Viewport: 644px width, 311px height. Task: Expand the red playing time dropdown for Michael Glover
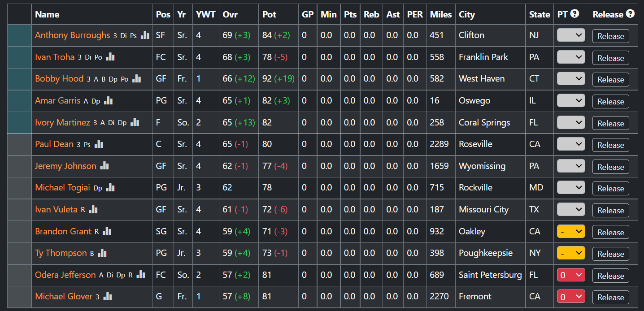[x=571, y=296]
